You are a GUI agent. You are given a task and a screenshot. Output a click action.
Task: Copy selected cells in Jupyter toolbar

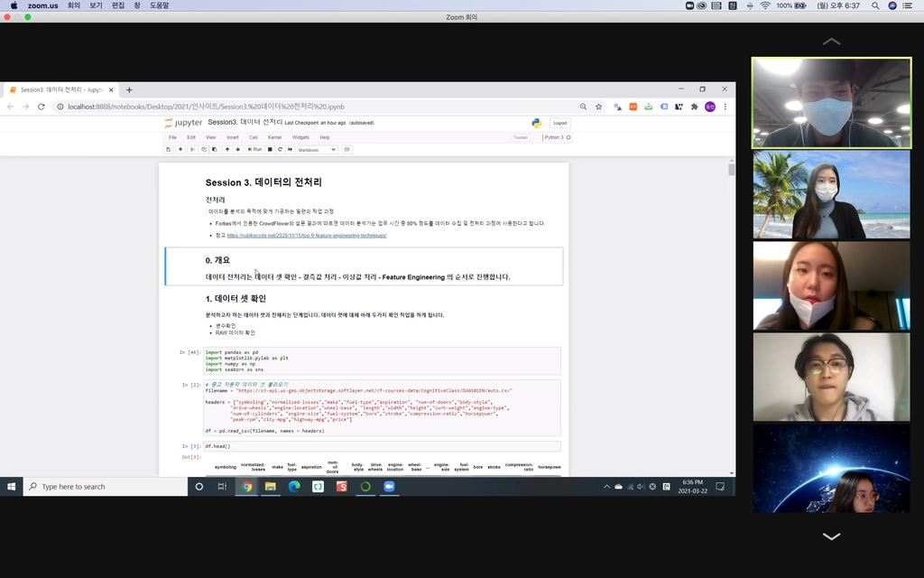click(203, 150)
